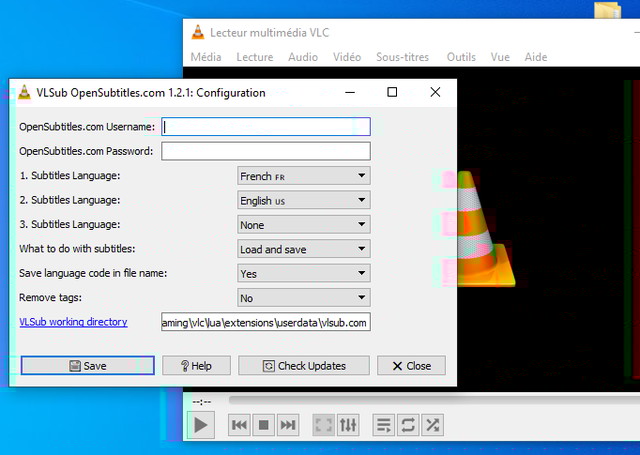Image resolution: width=640 pixels, height=455 pixels.
Task: Click the VLC play button
Action: [x=200, y=425]
